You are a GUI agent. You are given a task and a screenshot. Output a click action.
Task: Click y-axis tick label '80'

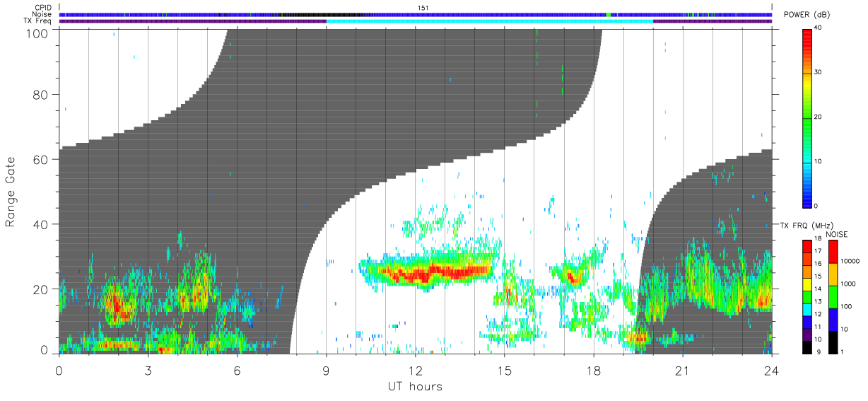pyautogui.click(x=41, y=95)
